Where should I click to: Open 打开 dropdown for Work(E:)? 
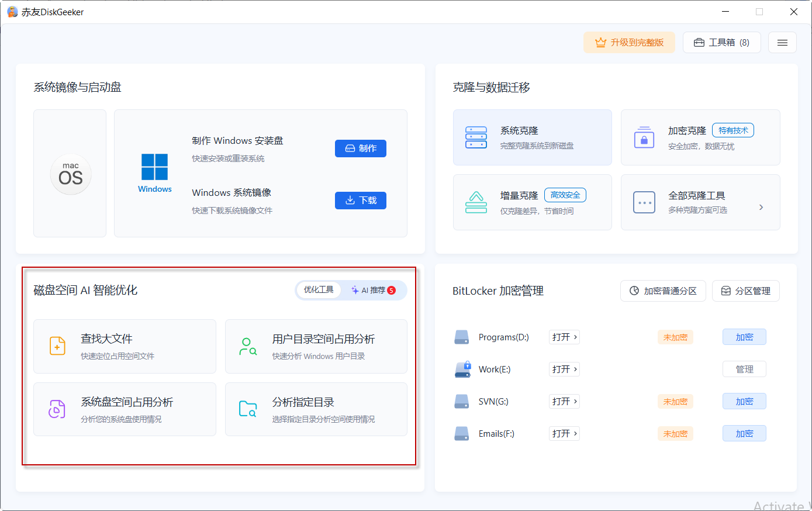564,369
